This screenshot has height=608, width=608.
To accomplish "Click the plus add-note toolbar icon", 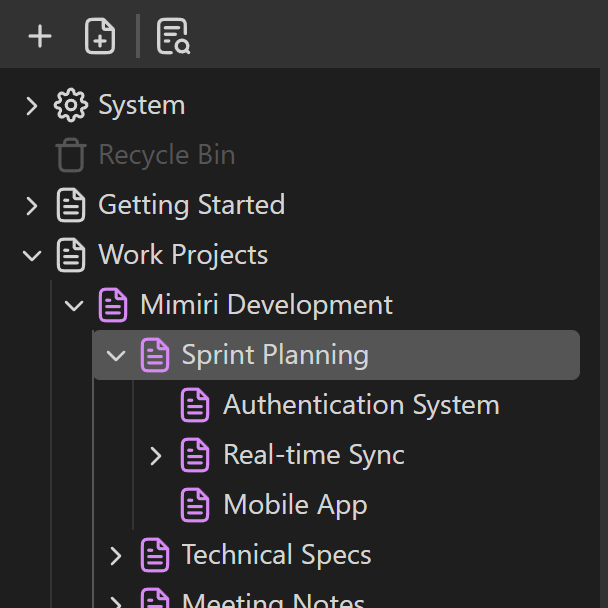I will 40,36.
